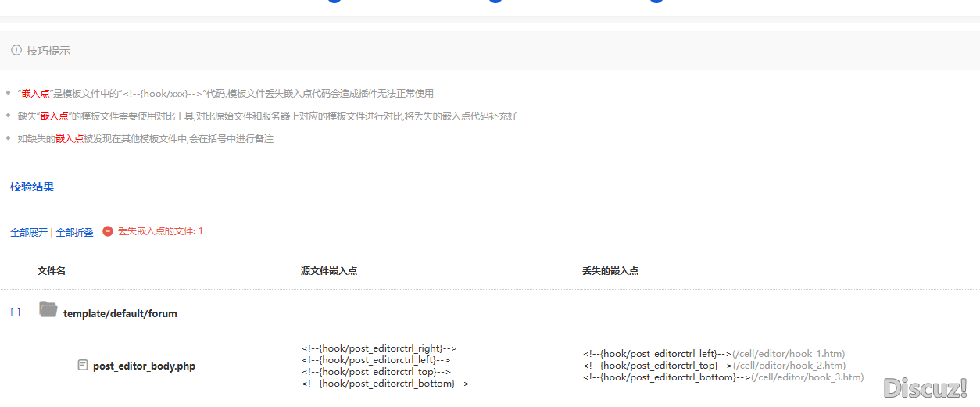Click the 全部展开 expand all link
Image resolution: width=980 pixels, height=407 pixels.
[x=29, y=233]
